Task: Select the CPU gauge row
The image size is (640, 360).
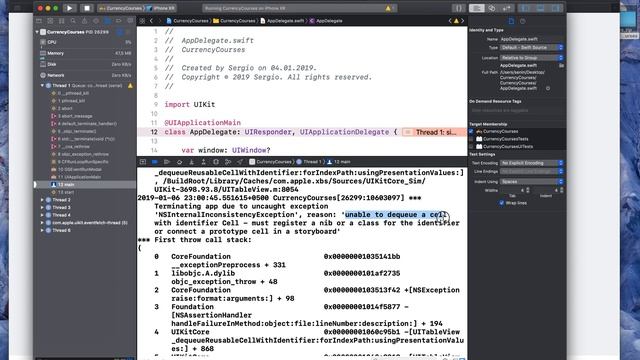Action: point(85,42)
